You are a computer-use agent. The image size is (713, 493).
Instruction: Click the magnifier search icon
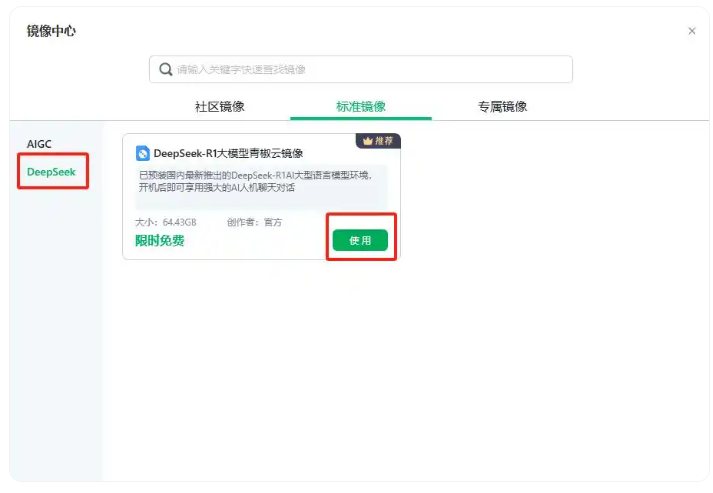click(x=166, y=69)
